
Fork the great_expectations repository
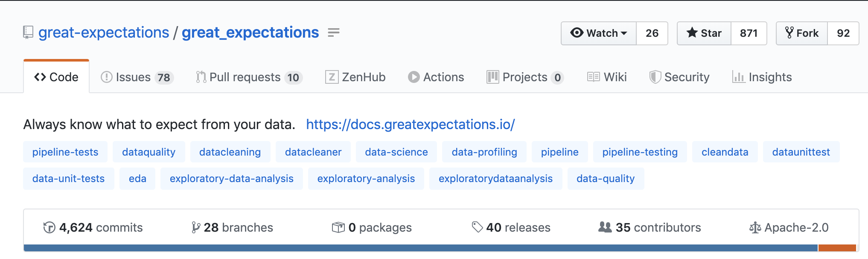pyautogui.click(x=802, y=33)
